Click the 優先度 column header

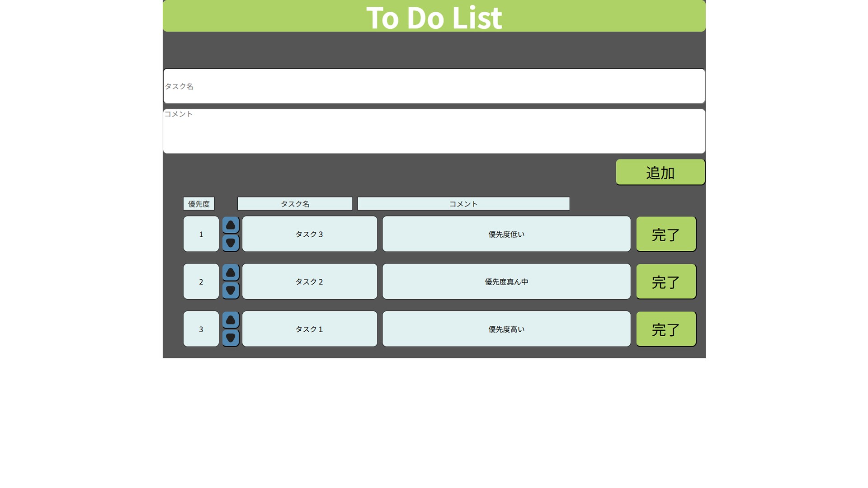[199, 204]
